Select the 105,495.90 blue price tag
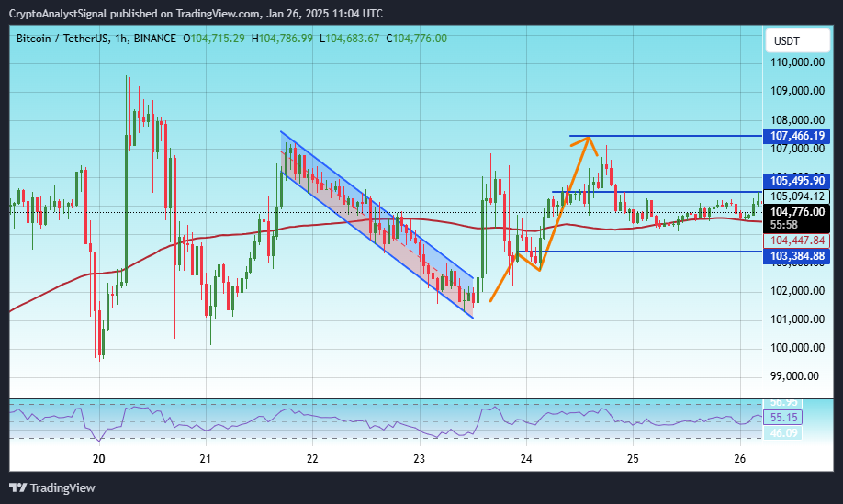This screenshot has height=504, width=843. pyautogui.click(x=796, y=181)
